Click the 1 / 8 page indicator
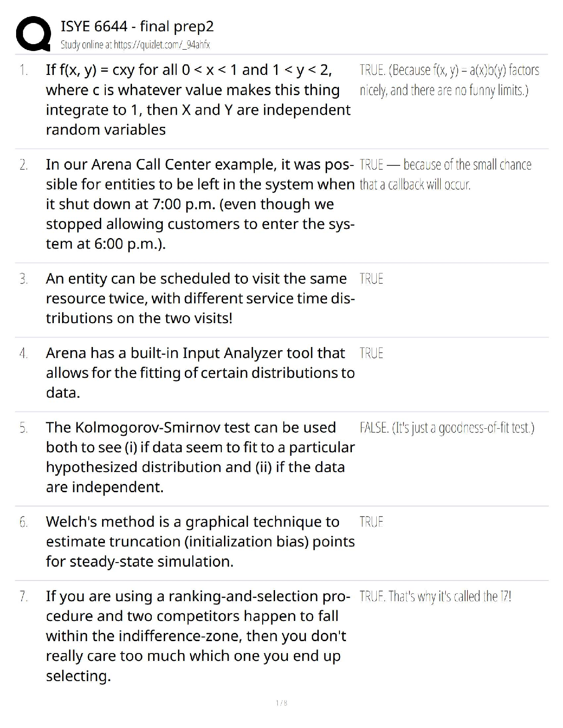The width and height of the screenshot is (563, 728). [281, 703]
